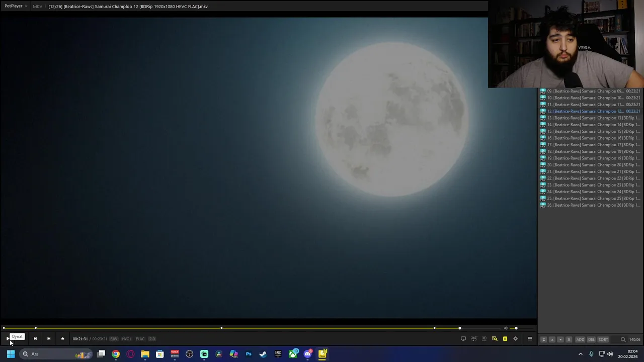The image size is (644, 362).
Task: Move selected playlist item down
Action: (x=560, y=339)
